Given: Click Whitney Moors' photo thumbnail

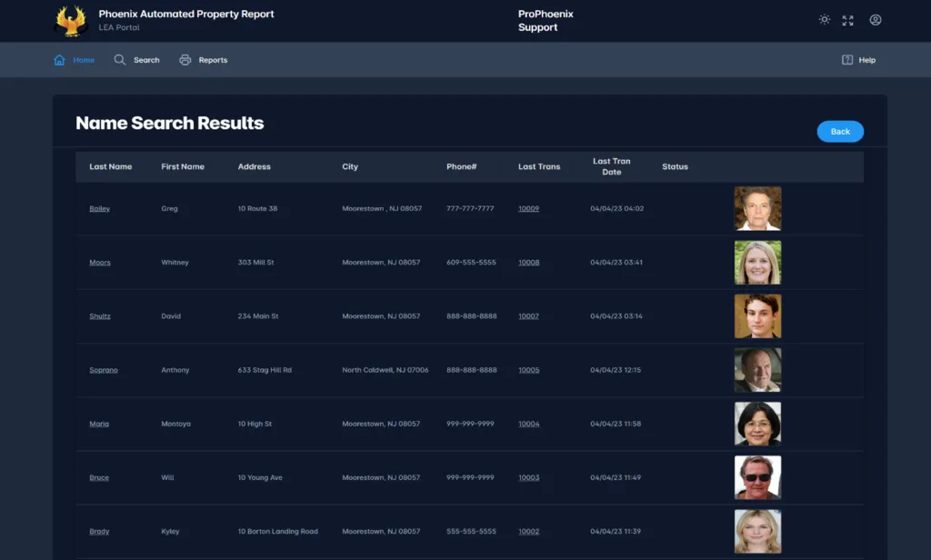Looking at the screenshot, I should click(x=757, y=263).
